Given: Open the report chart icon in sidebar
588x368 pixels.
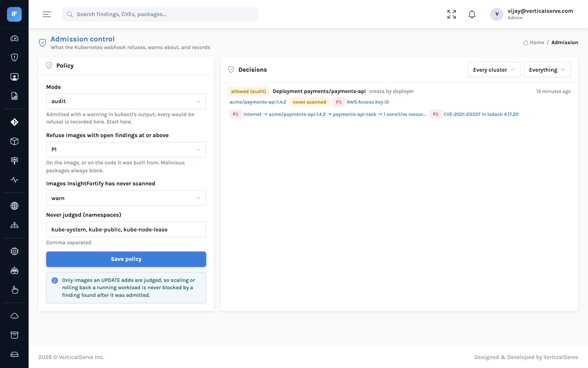Looking at the screenshot, I should tap(14, 96).
